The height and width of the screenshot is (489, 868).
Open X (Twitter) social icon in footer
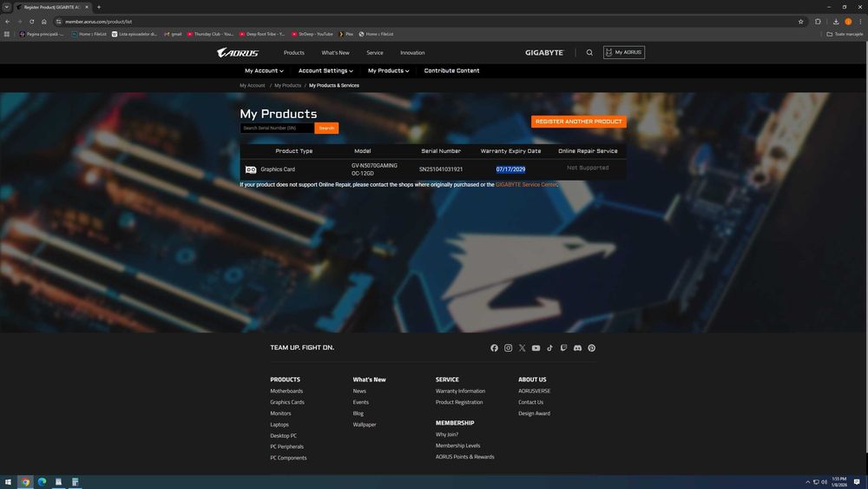(522, 347)
